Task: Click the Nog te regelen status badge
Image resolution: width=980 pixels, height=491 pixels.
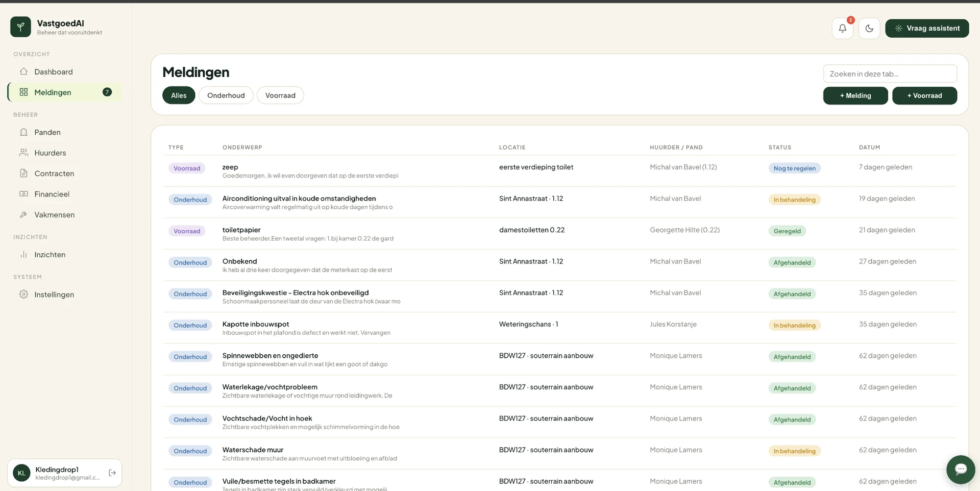Action: click(x=794, y=168)
